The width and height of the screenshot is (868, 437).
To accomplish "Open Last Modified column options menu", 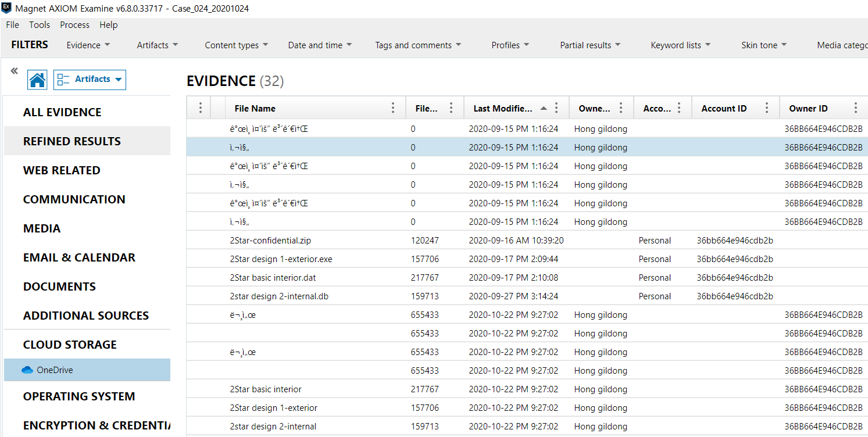I will [x=556, y=108].
